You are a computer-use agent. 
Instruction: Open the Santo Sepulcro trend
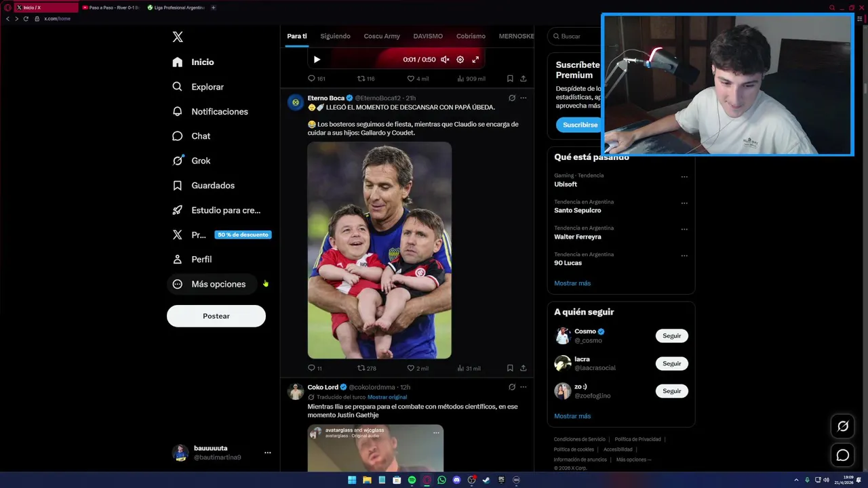click(578, 211)
